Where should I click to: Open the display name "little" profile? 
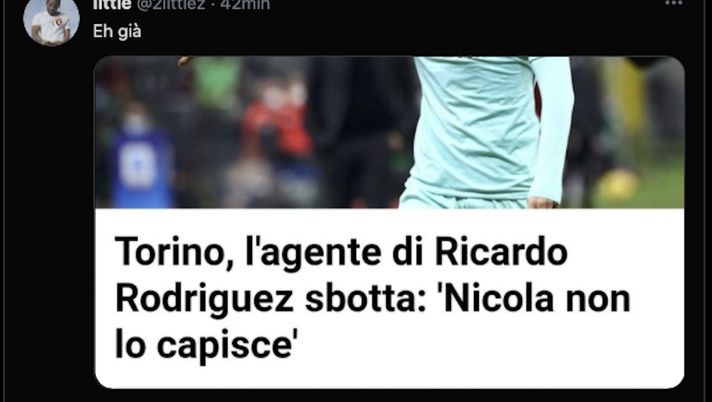tap(112, 5)
